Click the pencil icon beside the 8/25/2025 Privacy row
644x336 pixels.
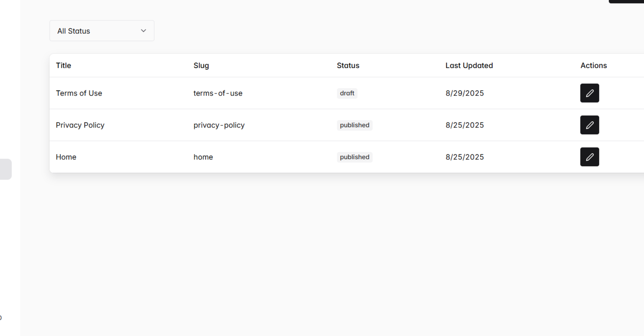click(x=589, y=125)
